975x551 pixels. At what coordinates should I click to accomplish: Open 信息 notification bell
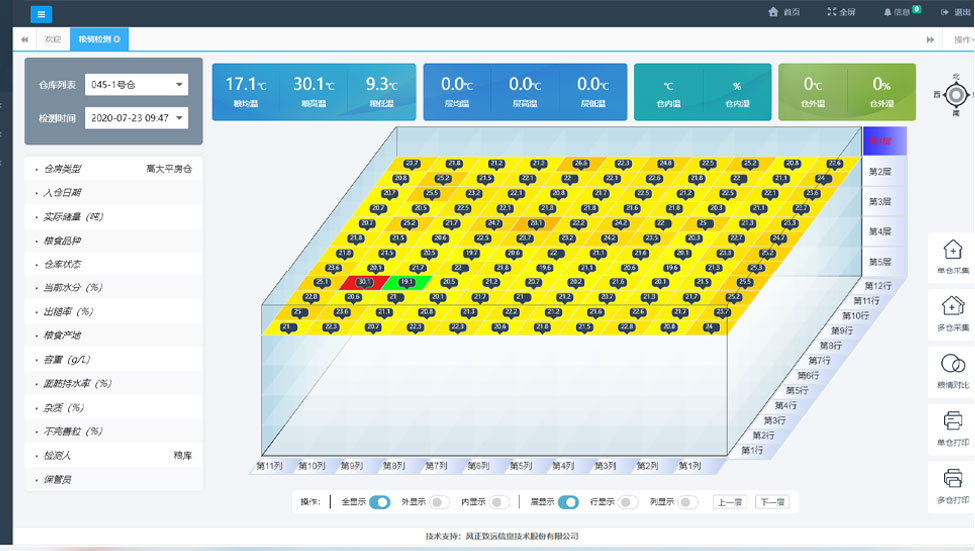pyautogui.click(x=887, y=12)
